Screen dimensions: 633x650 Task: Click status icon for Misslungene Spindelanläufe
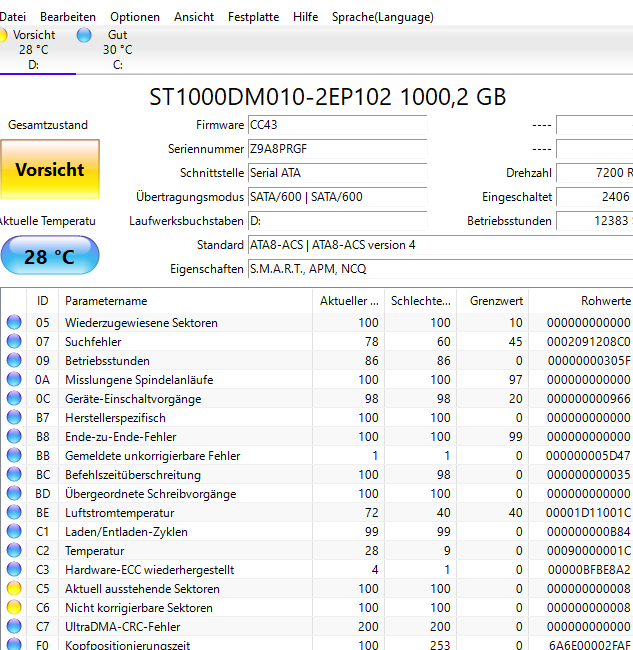tap(14, 379)
